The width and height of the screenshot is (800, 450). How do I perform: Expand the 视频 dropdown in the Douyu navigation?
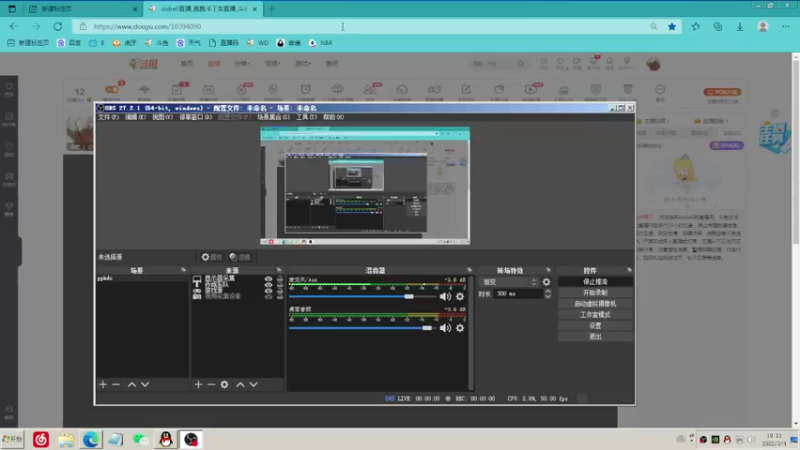[272, 64]
